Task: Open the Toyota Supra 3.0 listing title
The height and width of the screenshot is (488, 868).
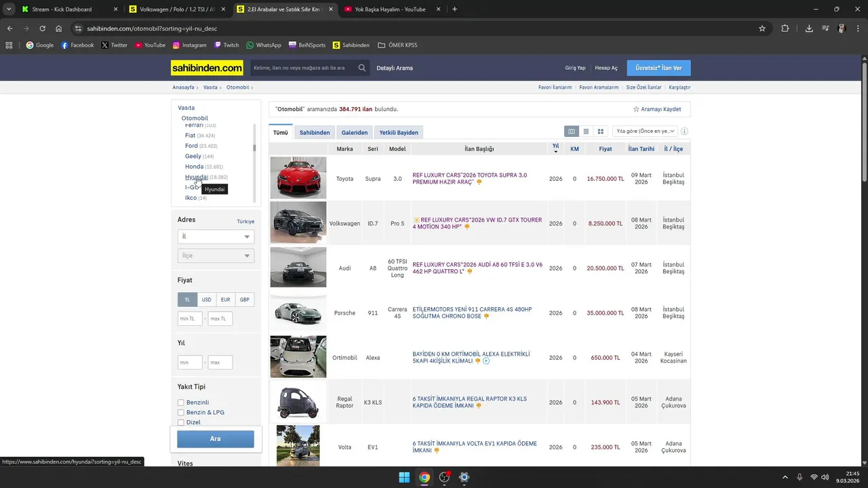Action: [469, 178]
